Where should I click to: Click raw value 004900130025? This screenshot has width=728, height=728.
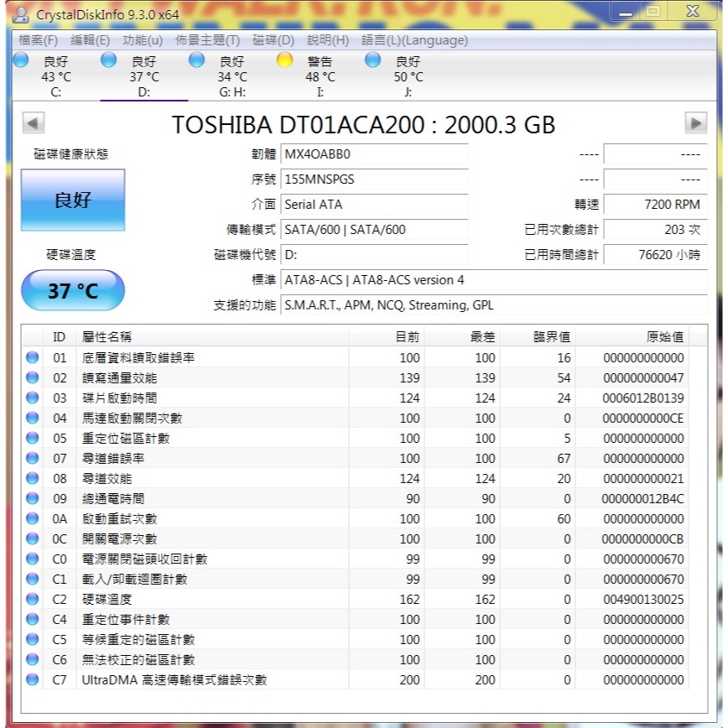tap(643, 599)
